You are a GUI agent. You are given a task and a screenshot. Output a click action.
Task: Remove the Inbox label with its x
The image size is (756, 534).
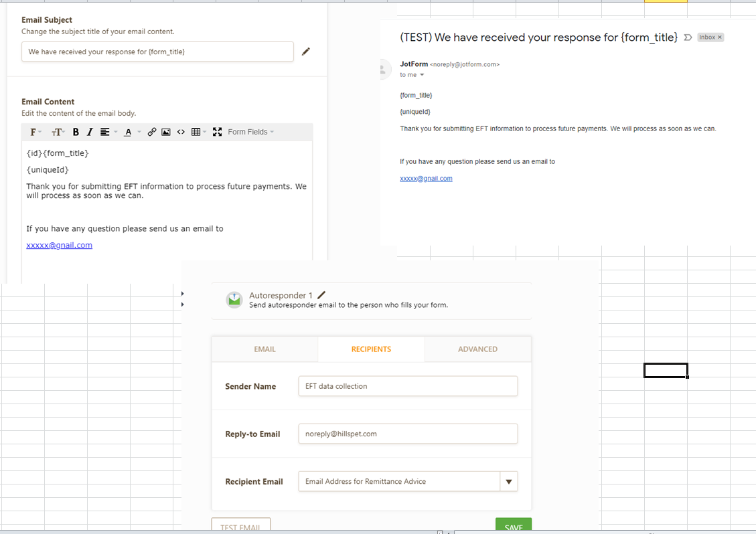pos(720,37)
